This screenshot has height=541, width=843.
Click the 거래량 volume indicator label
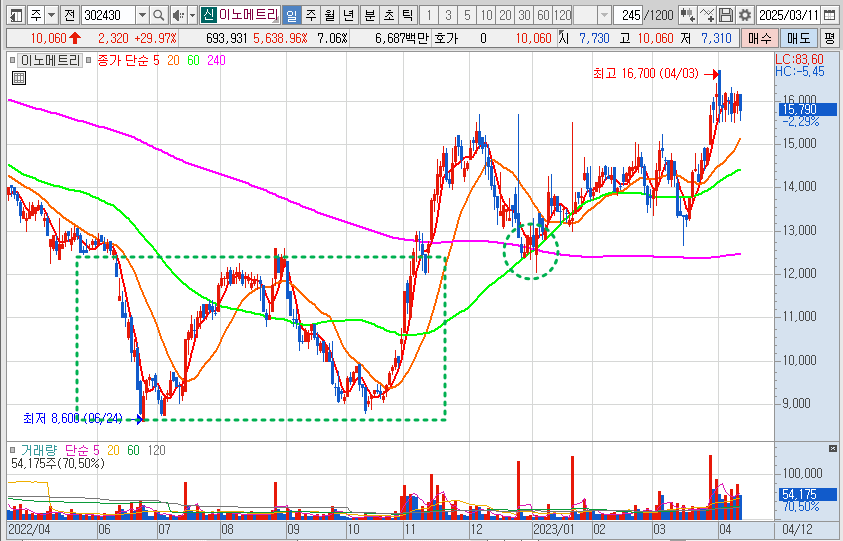click(39, 450)
